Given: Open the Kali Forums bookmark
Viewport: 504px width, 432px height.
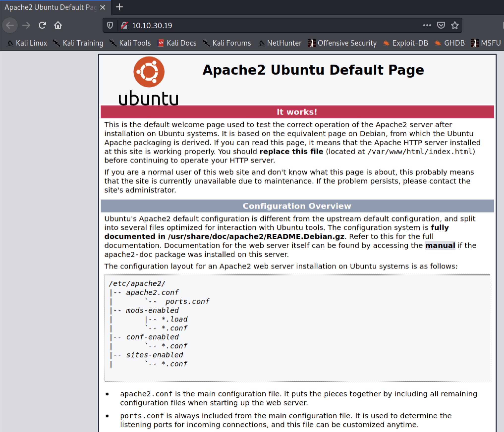Looking at the screenshot, I should [227, 43].
